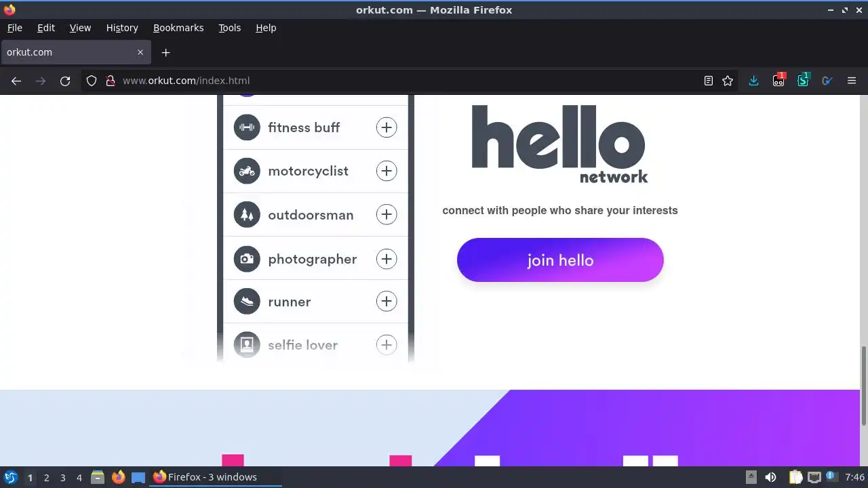
Task: Click the page vertical scrollbar thumb
Action: [x=863, y=386]
